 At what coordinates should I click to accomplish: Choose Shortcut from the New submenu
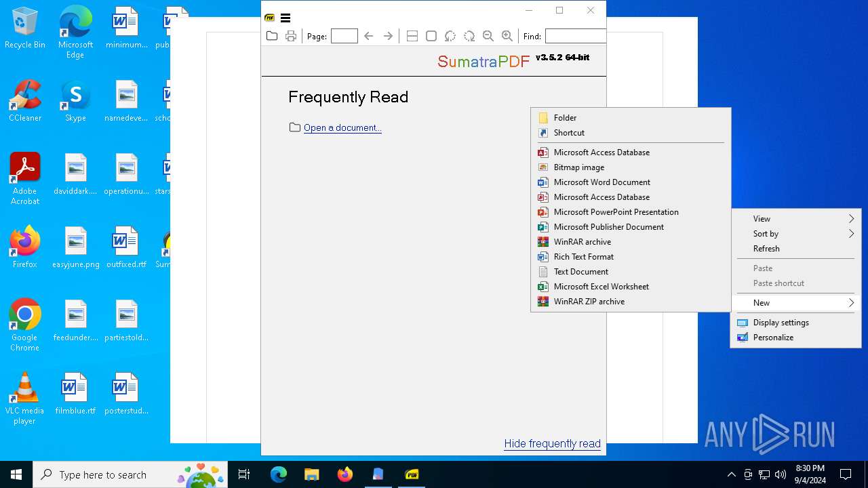(x=631, y=133)
